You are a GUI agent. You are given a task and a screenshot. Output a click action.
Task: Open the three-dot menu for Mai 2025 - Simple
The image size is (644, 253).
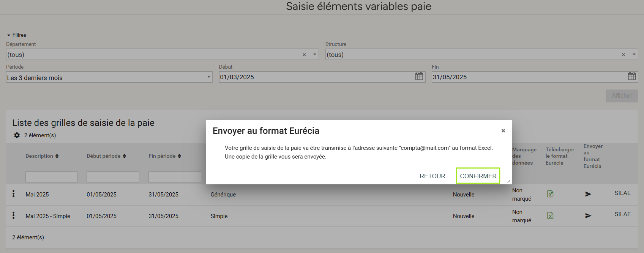click(14, 215)
